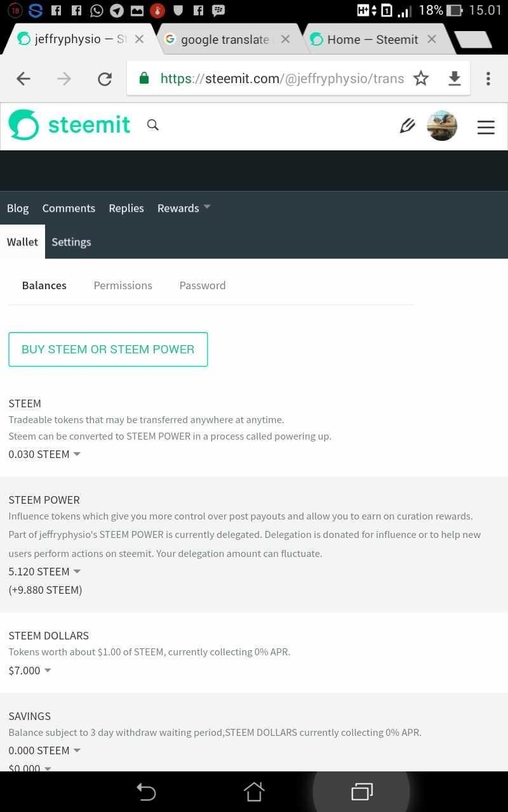Open the hamburger menu on Steemit
Screen dimensions: 508x812
tap(486, 127)
